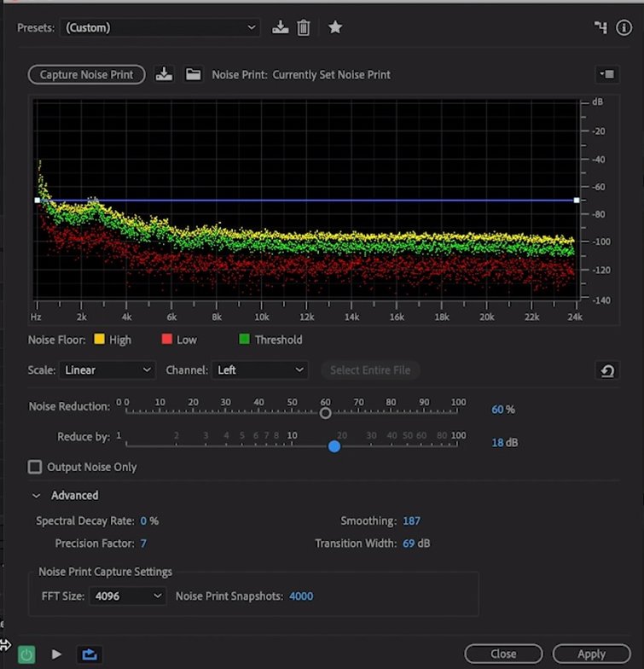The width and height of the screenshot is (644, 669).
Task: Collapse the Advanced section
Action: tap(37, 496)
